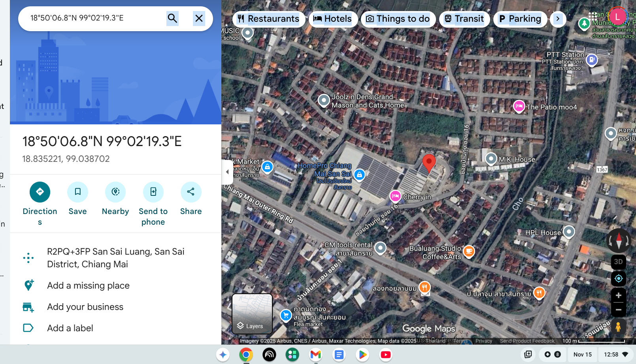Open Gmail from the taskbar shelf

coord(315,355)
